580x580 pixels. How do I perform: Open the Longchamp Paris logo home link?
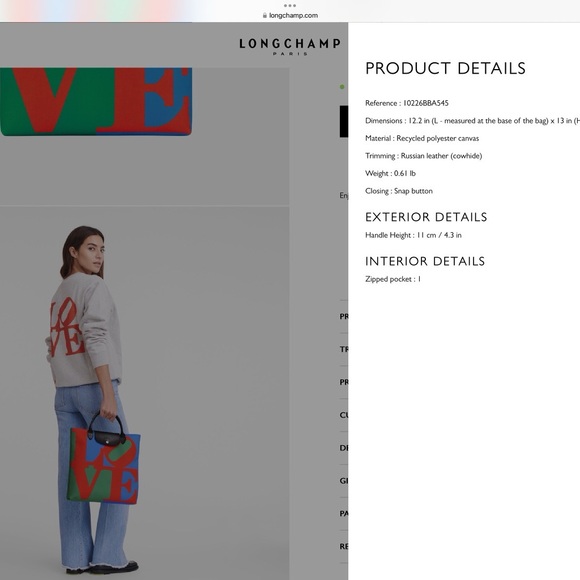(x=289, y=47)
